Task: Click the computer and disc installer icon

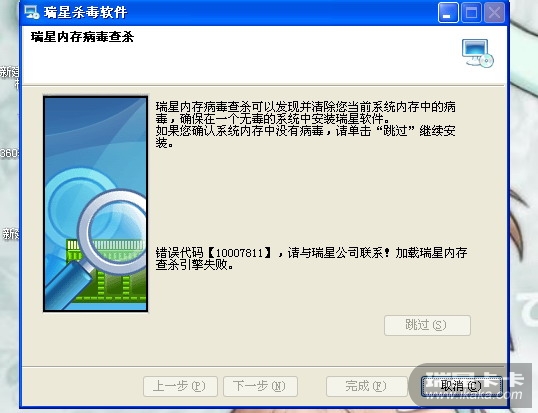Action: (x=478, y=54)
